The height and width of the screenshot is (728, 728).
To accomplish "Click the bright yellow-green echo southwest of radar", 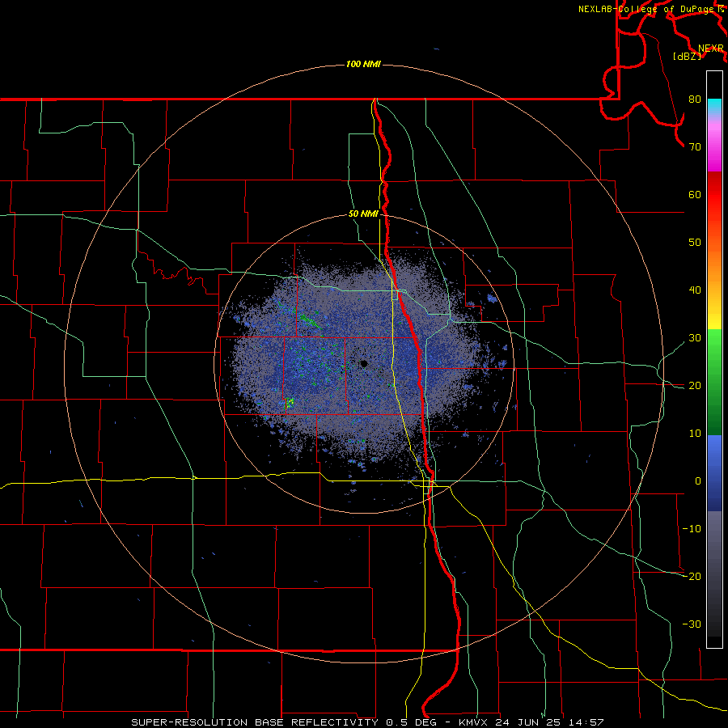I will [x=290, y=402].
